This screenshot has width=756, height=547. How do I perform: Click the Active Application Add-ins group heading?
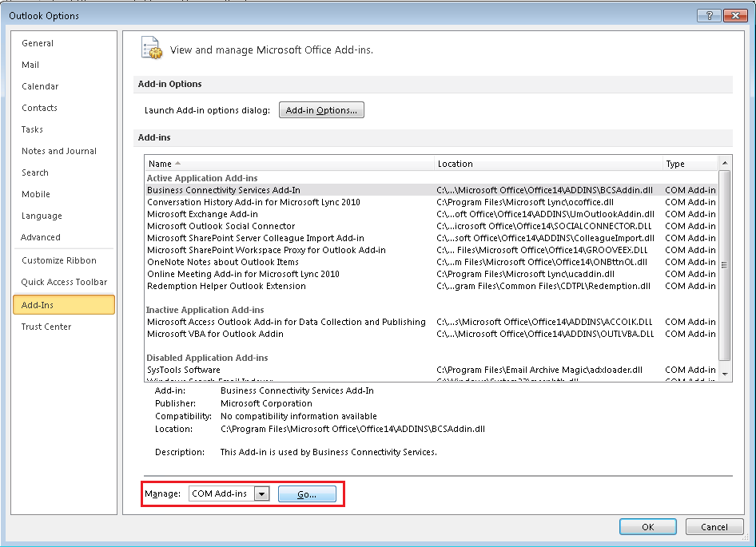point(202,178)
